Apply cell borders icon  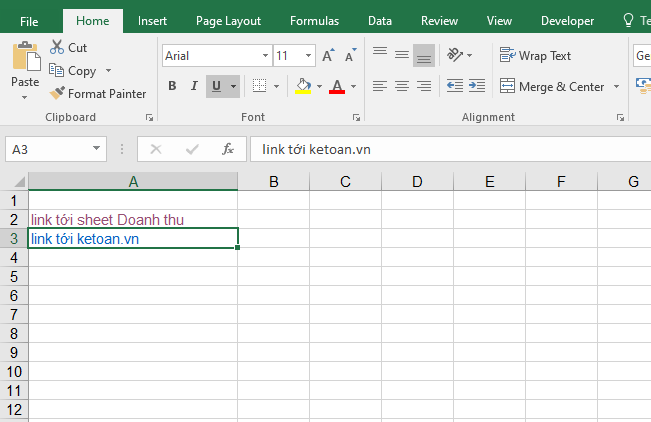click(x=259, y=86)
